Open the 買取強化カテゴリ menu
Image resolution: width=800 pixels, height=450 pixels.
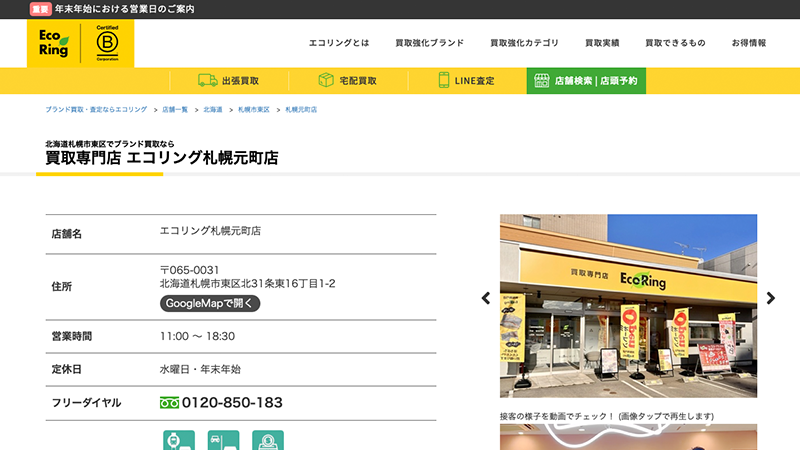pyautogui.click(x=524, y=43)
